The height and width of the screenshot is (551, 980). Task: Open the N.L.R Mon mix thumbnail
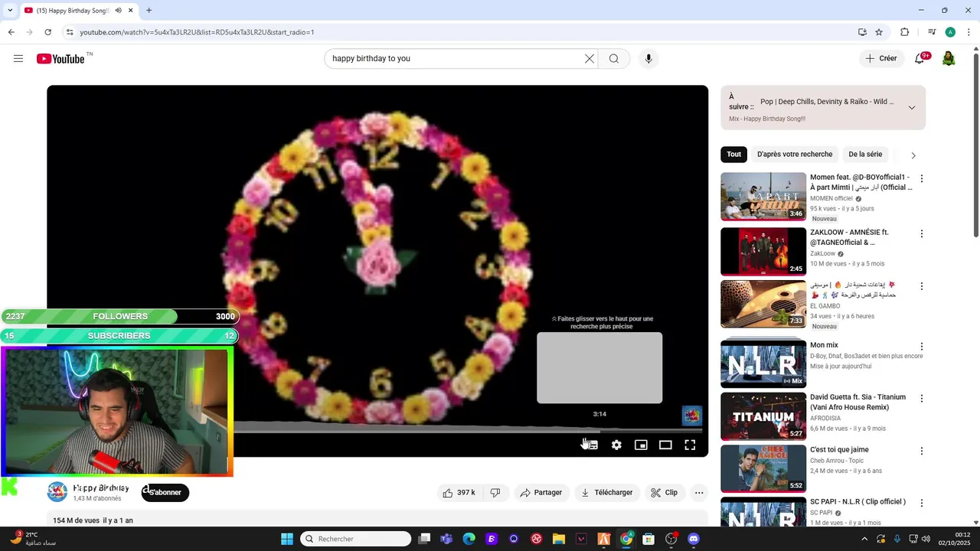coord(763,364)
